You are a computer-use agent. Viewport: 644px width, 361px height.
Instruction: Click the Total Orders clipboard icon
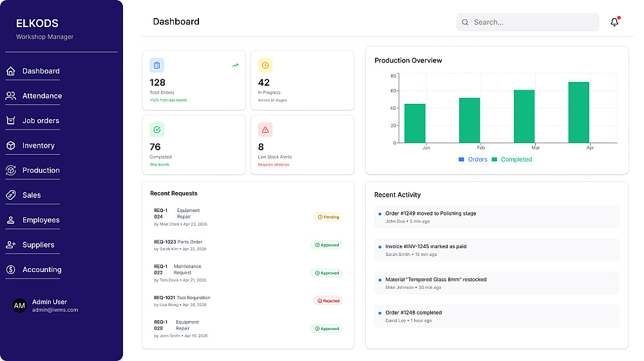point(157,65)
